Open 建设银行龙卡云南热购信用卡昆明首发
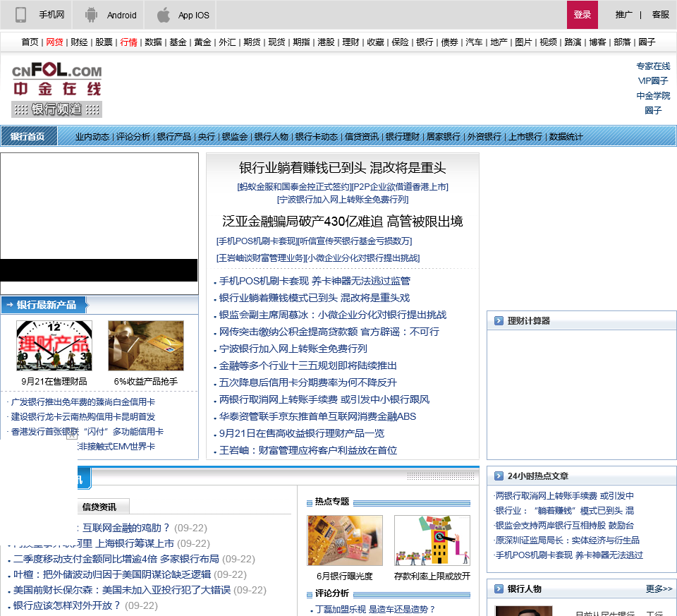 tap(83, 416)
